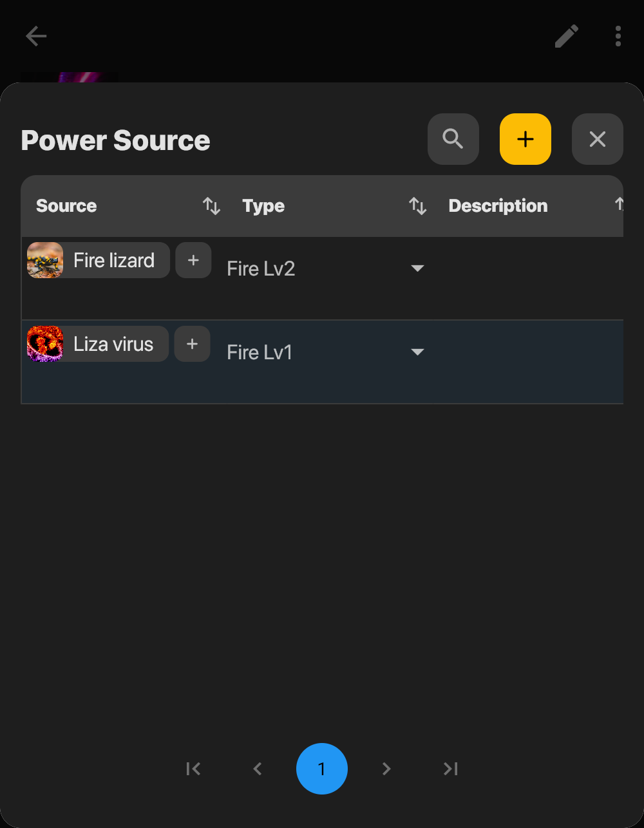Sort table by Type column
The width and height of the screenshot is (644, 828).
click(417, 206)
